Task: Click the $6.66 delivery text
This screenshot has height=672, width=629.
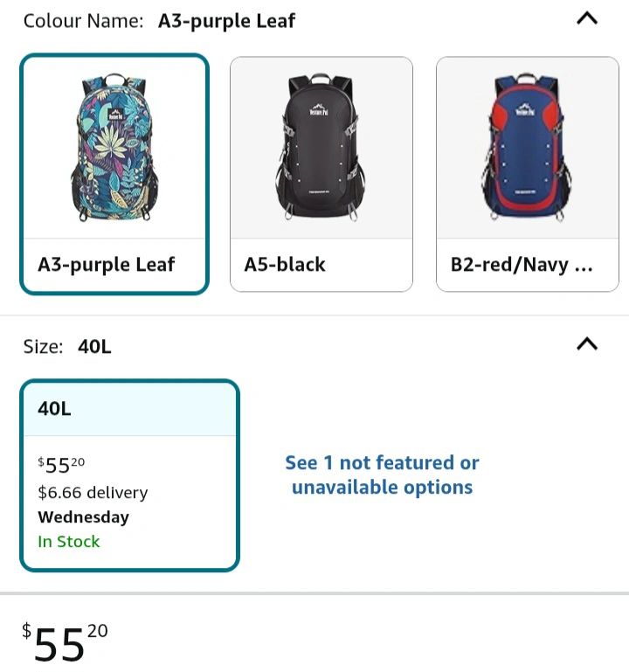Action: (x=93, y=493)
